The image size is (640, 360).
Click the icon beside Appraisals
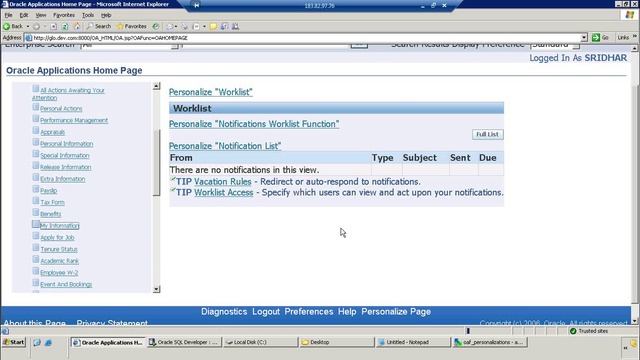coord(36,131)
